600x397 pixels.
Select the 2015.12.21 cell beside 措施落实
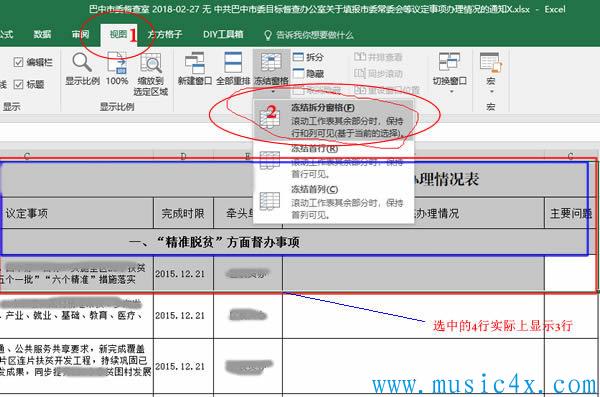183,273
